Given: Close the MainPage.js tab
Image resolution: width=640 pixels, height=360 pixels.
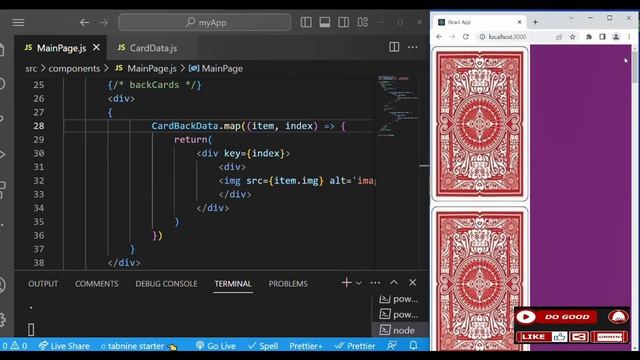Looking at the screenshot, I should click(x=96, y=48).
